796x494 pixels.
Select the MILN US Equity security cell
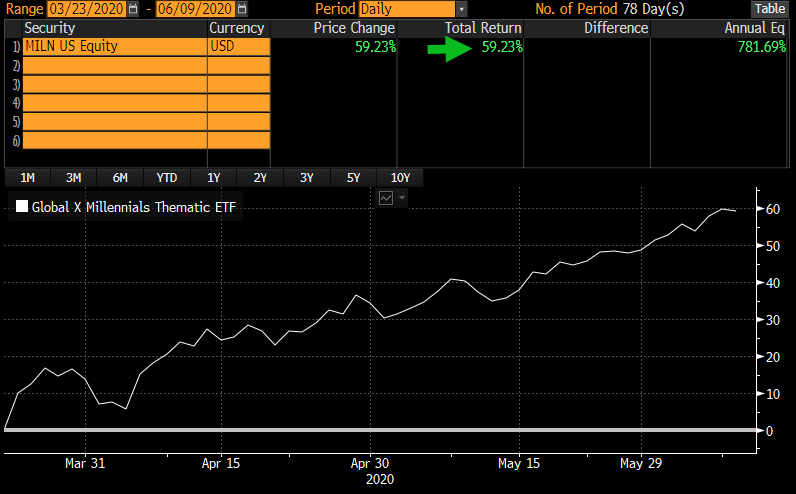(x=114, y=47)
